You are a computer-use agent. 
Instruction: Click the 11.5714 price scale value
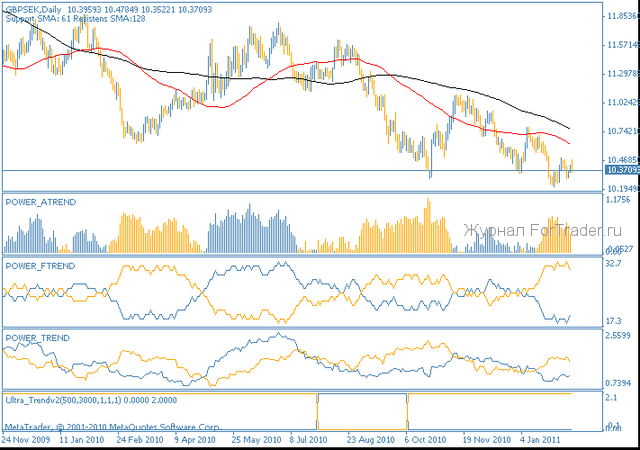[x=623, y=45]
